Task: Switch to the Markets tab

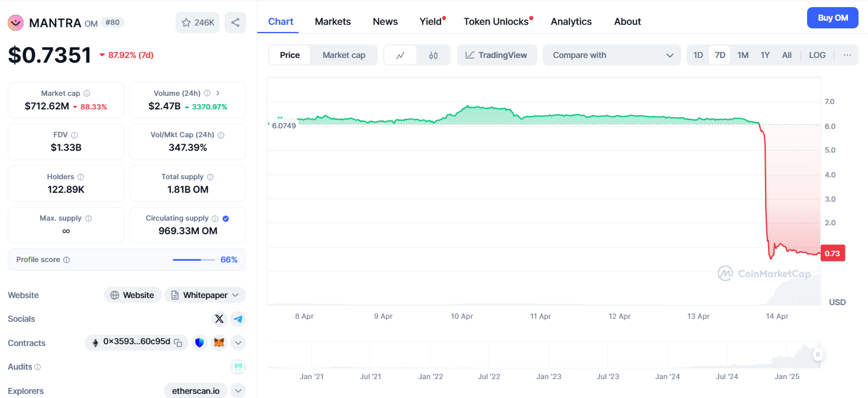Action: (x=333, y=21)
